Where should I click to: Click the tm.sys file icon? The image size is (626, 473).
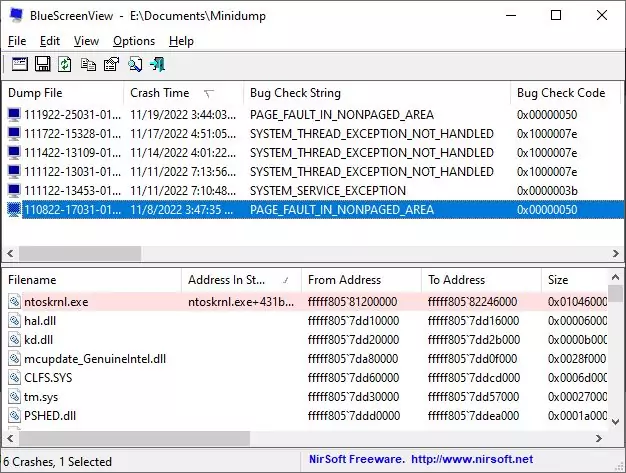coord(14,397)
